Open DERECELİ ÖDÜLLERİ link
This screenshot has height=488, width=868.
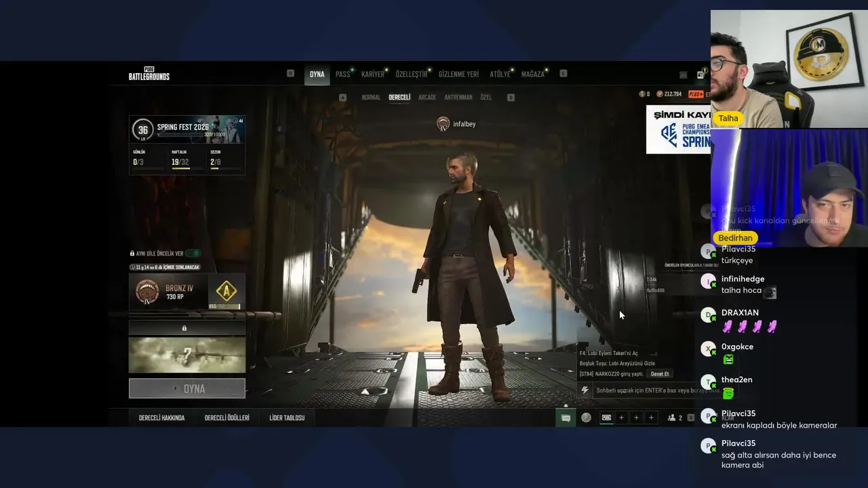pos(227,418)
